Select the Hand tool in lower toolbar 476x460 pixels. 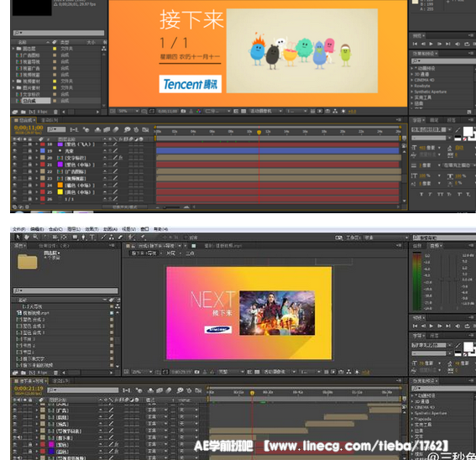[27, 238]
